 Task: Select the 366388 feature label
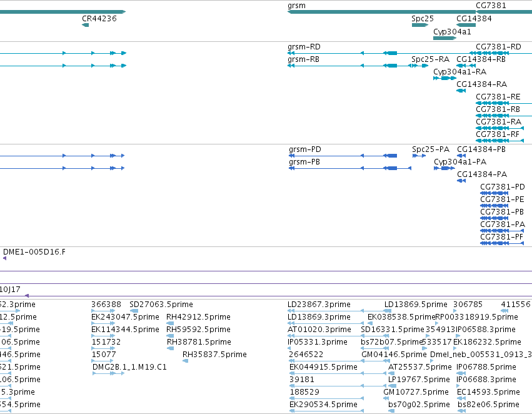[x=106, y=305]
